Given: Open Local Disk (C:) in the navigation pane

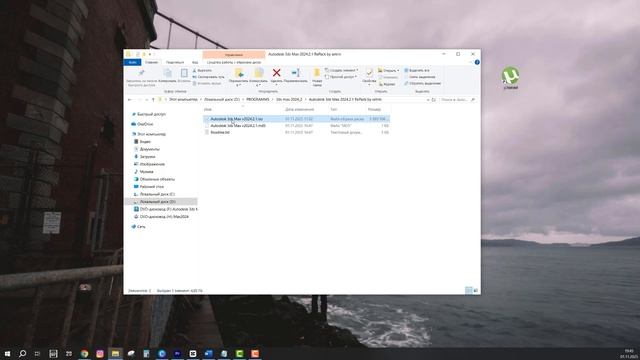Looking at the screenshot, I should tap(157, 194).
